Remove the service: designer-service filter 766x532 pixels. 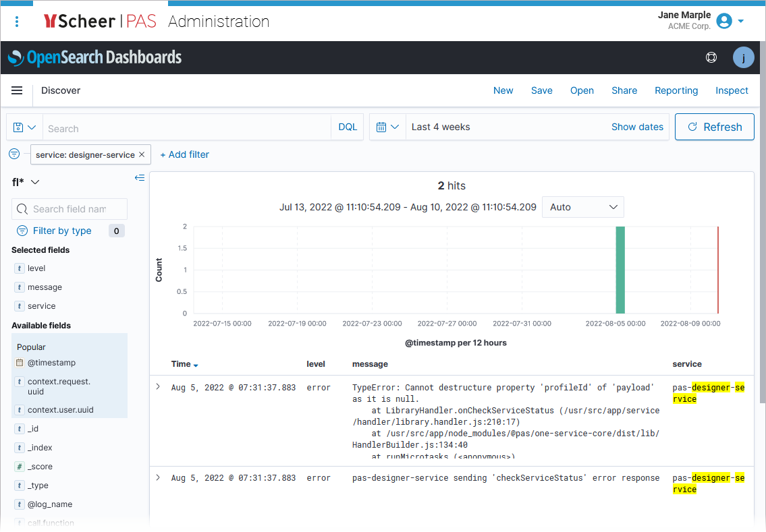click(142, 154)
